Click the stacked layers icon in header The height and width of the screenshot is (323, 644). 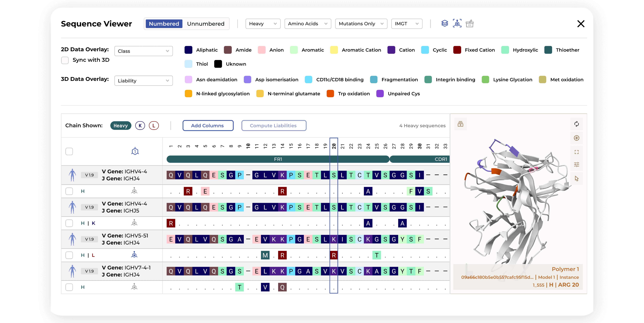coord(444,23)
